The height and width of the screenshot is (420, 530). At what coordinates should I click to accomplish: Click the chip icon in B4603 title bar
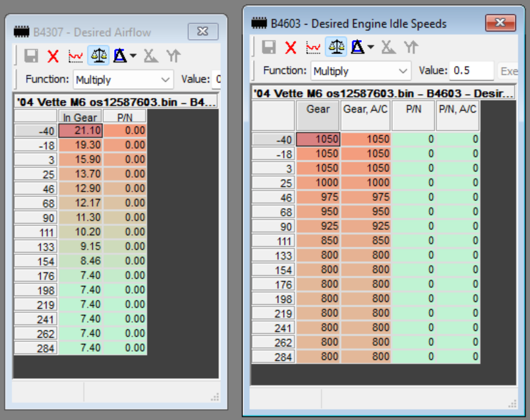(259, 24)
